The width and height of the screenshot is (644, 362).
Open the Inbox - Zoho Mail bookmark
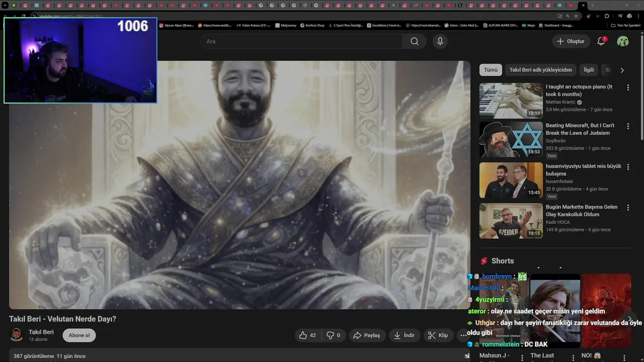(x=461, y=25)
